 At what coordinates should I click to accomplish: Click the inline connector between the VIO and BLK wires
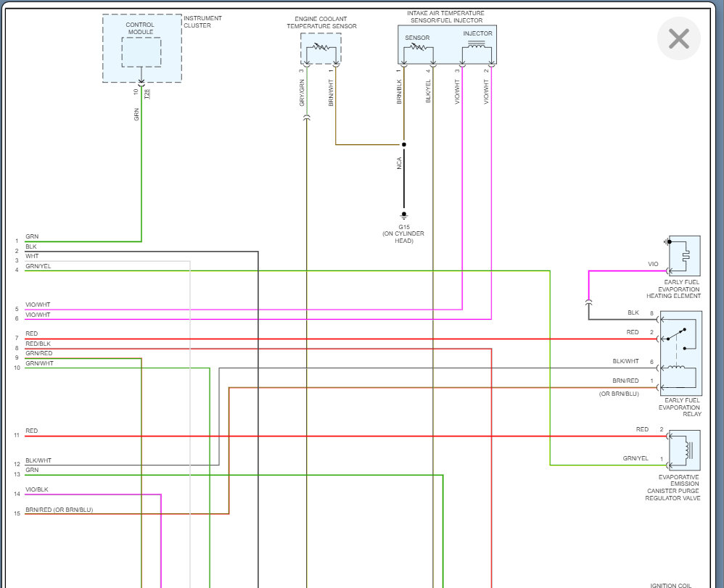coord(589,302)
